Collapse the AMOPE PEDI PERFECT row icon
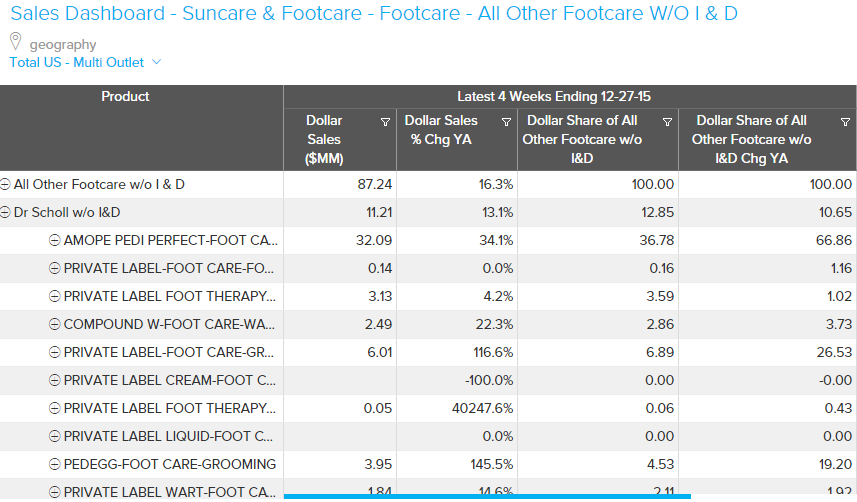 (x=55, y=241)
